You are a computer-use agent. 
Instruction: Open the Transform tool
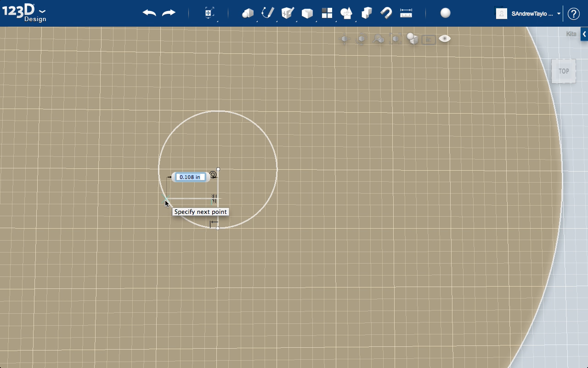pyautogui.click(x=209, y=13)
